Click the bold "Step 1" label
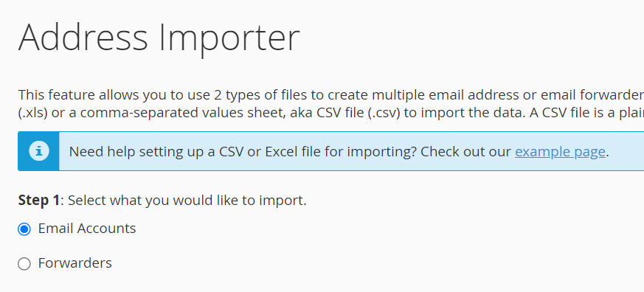The image size is (644, 292). [39, 201]
